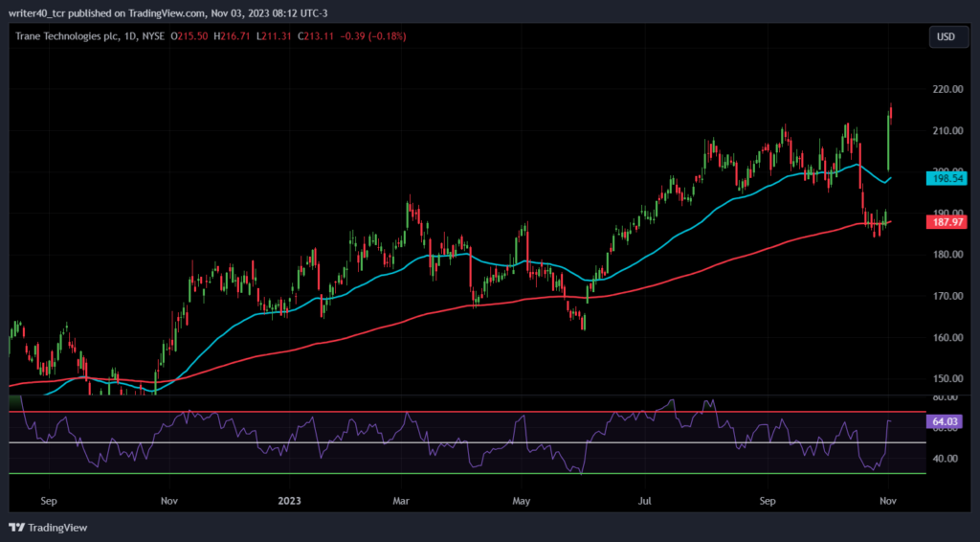Click the high price value H216.71
The width and height of the screenshot is (980, 542).
coord(232,36)
